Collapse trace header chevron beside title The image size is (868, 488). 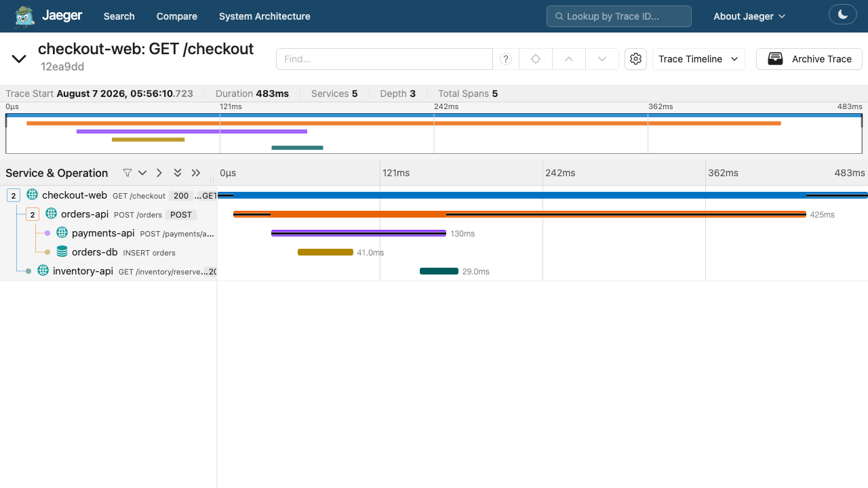[19, 59]
